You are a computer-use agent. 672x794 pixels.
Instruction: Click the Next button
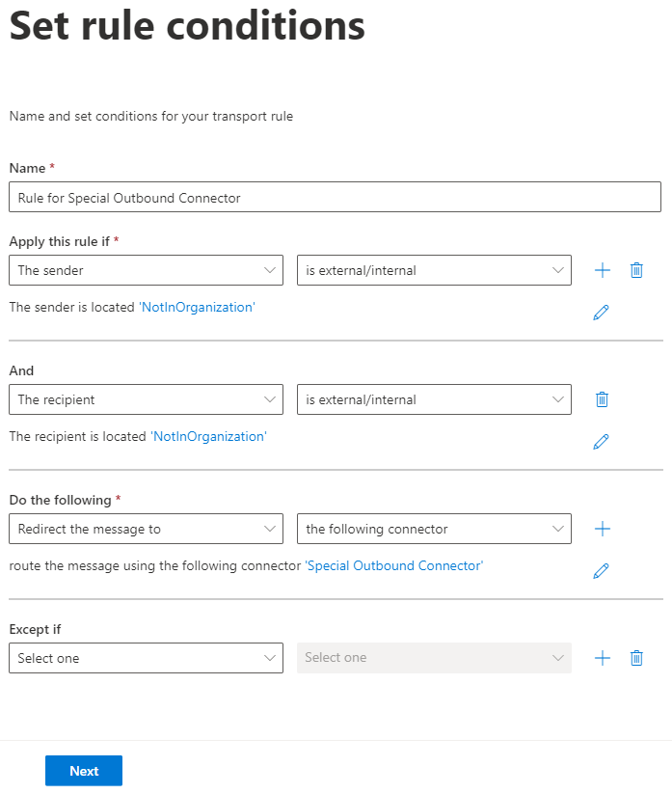(x=84, y=771)
